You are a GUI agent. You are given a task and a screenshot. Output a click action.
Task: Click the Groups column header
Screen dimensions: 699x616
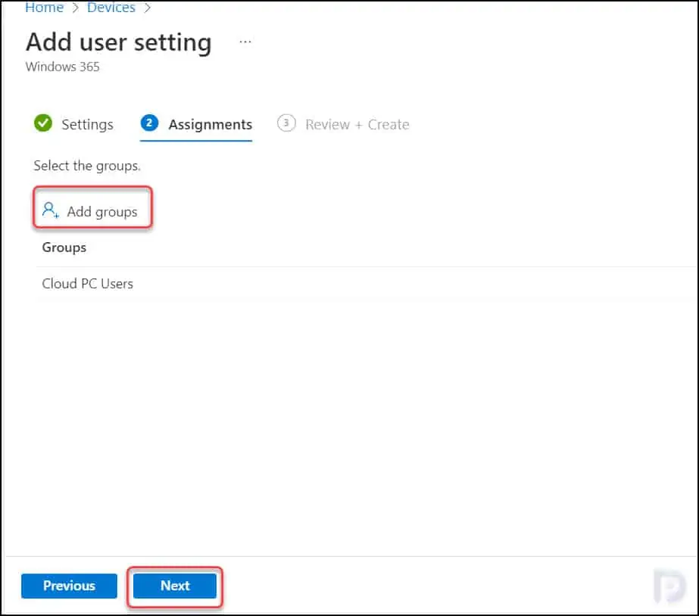click(64, 247)
